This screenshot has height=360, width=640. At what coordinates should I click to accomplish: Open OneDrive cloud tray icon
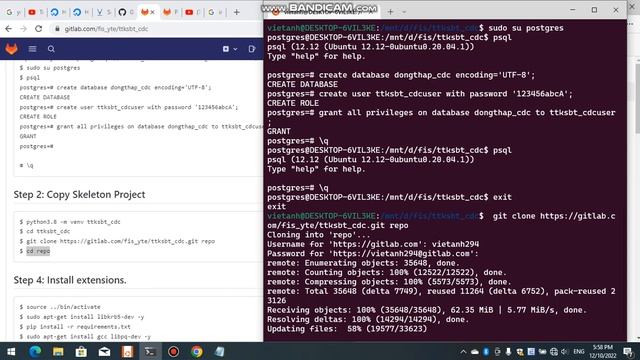tap(475, 351)
